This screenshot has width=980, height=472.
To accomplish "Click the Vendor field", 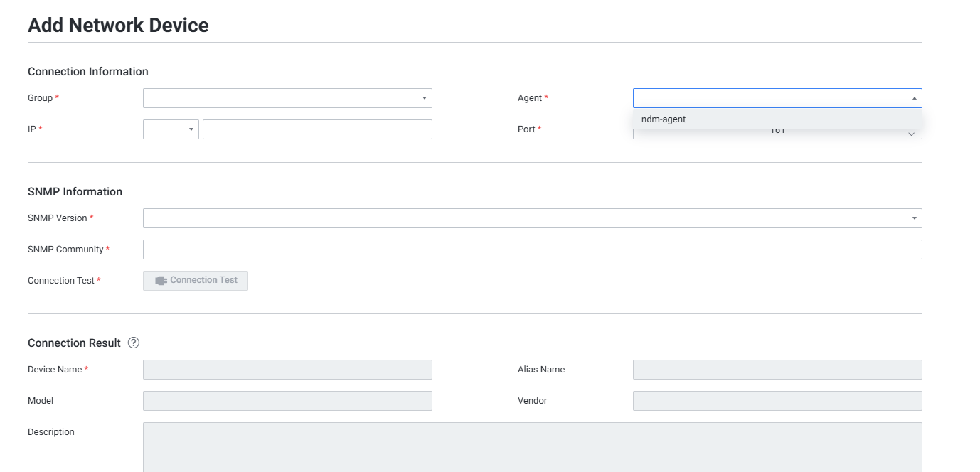I will (x=777, y=401).
